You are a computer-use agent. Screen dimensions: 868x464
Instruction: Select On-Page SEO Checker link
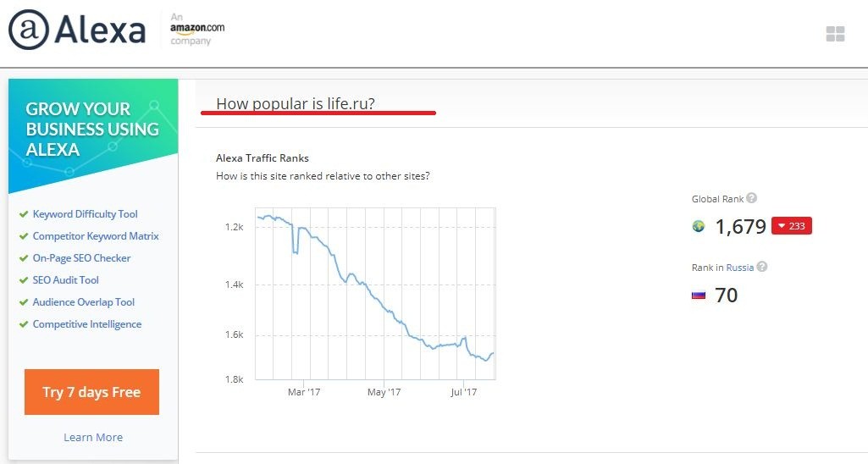[x=81, y=258]
